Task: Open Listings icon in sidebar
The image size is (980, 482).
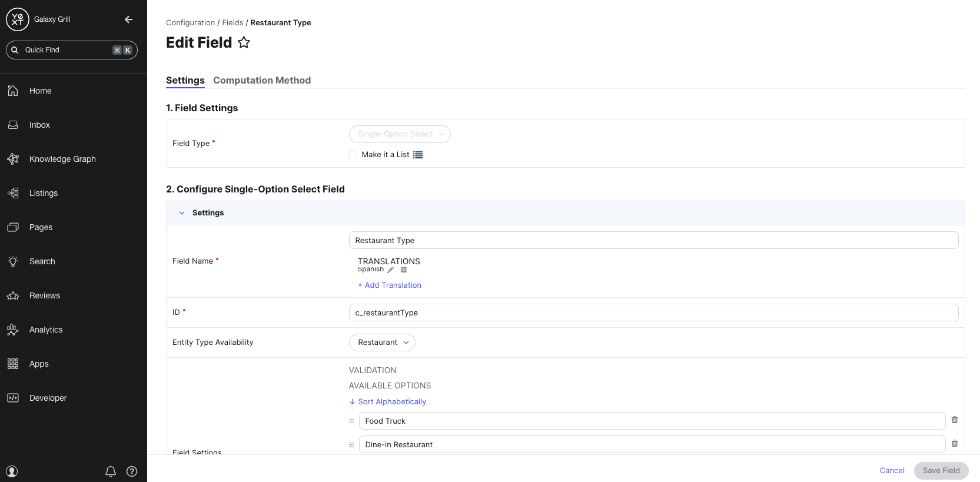Action: [13, 193]
